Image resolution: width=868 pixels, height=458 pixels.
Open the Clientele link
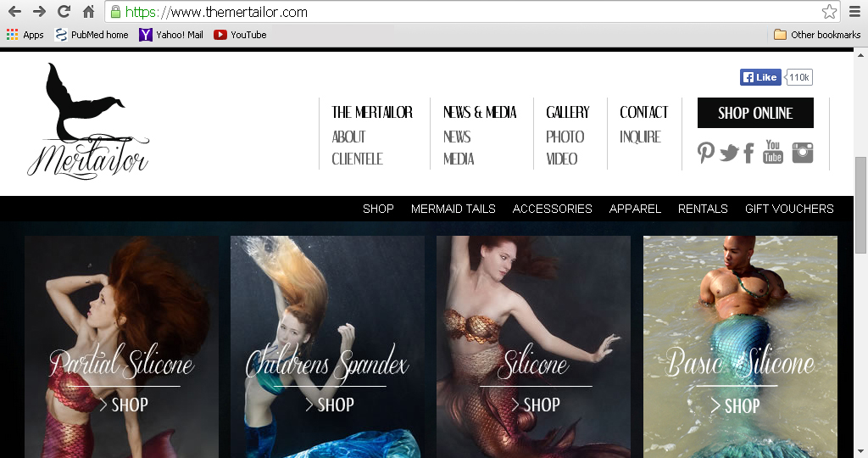point(357,159)
